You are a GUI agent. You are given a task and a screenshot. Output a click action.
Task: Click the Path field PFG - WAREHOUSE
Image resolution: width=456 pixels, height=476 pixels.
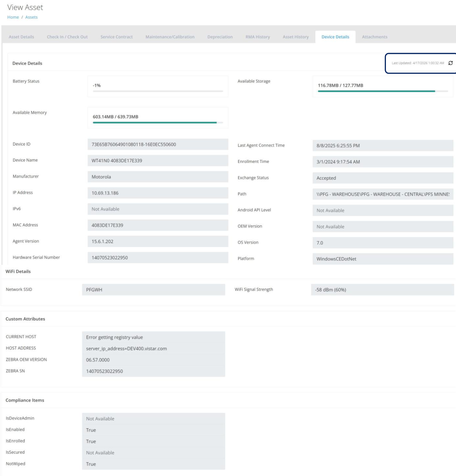pos(383,194)
